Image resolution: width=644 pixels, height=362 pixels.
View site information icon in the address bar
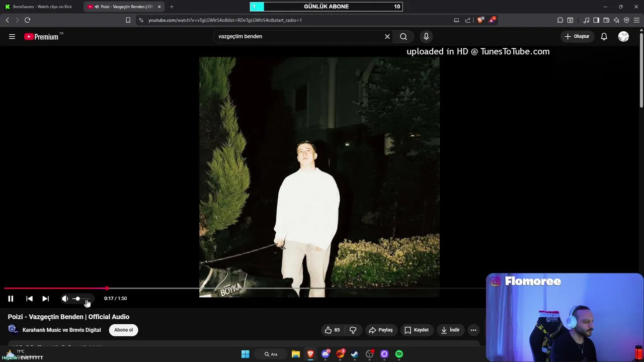(x=141, y=20)
